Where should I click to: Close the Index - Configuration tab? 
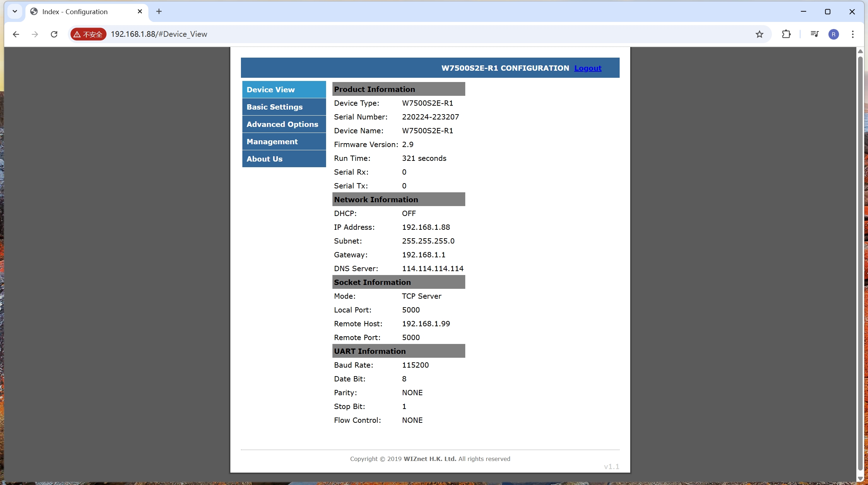[x=140, y=11]
